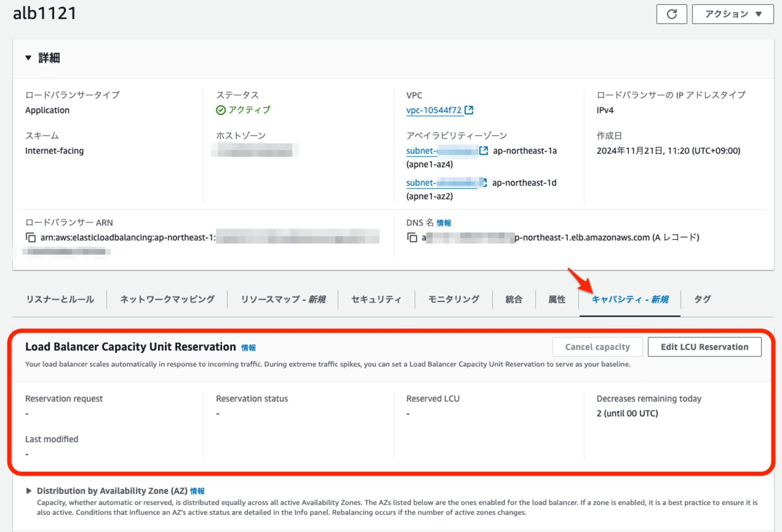The image size is (782, 532).
Task: Open VPC external link icon
Action: pos(469,110)
